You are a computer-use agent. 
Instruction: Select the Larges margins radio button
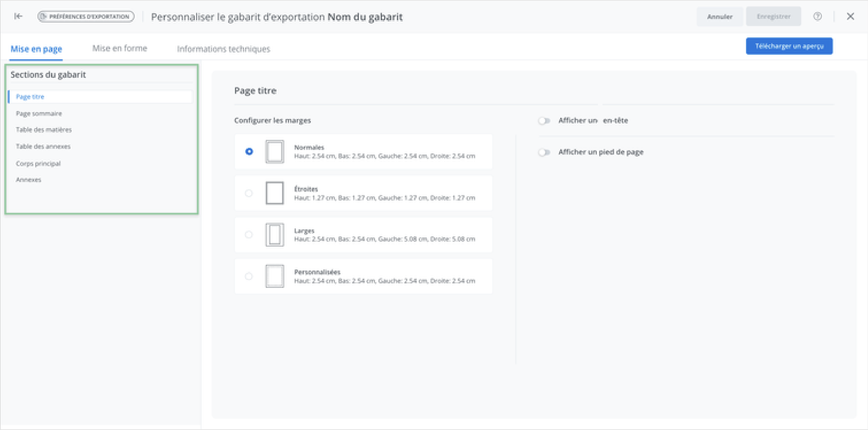[249, 235]
